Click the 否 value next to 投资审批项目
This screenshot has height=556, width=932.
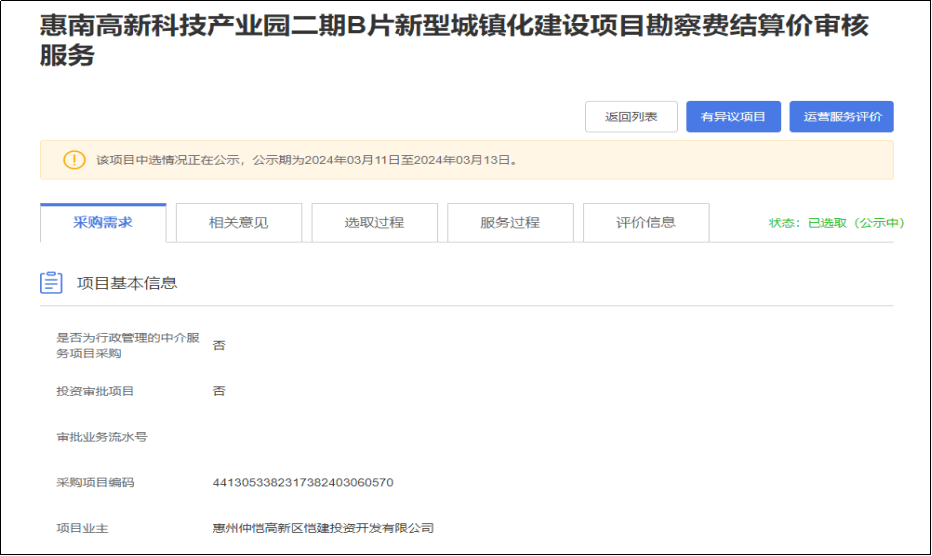[219, 391]
